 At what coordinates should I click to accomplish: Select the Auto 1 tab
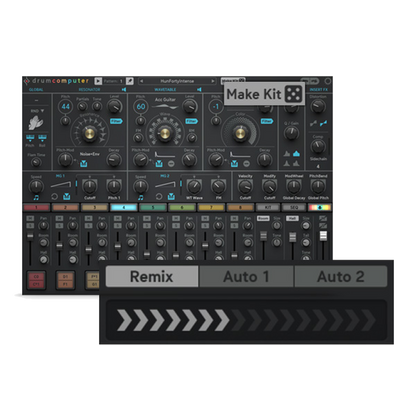[x=246, y=277]
